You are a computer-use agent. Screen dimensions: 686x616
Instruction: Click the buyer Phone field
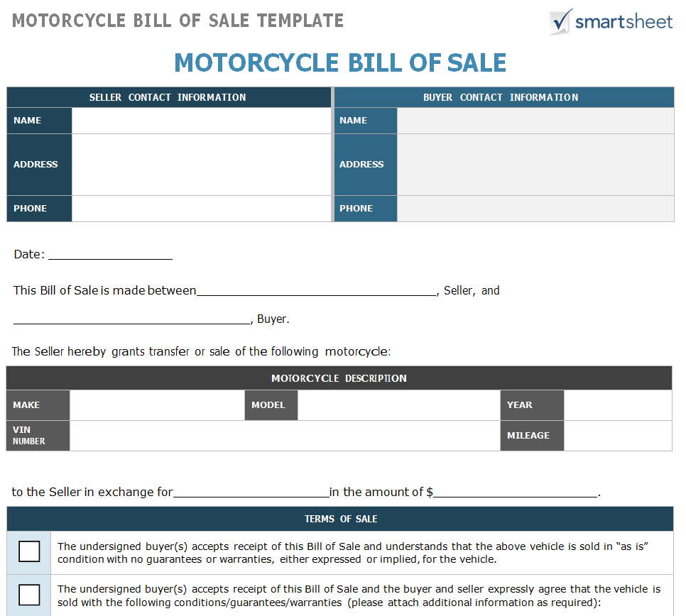535,209
